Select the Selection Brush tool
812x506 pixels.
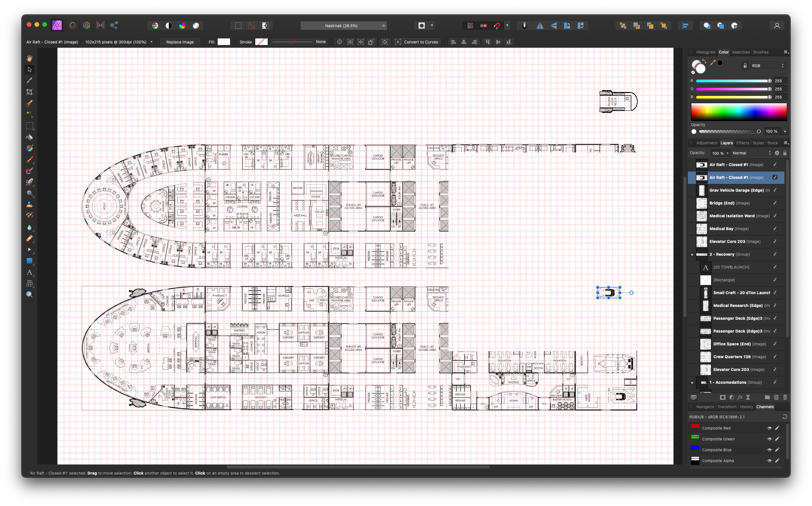[x=29, y=103]
